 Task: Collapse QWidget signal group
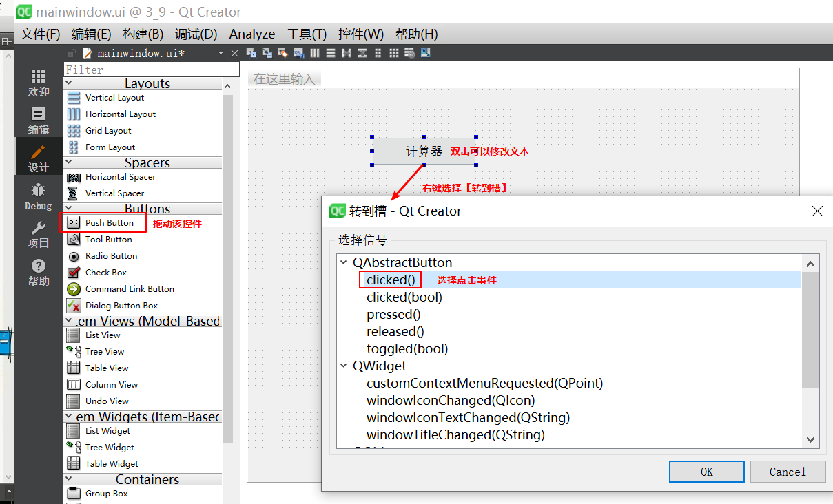pyautogui.click(x=344, y=366)
